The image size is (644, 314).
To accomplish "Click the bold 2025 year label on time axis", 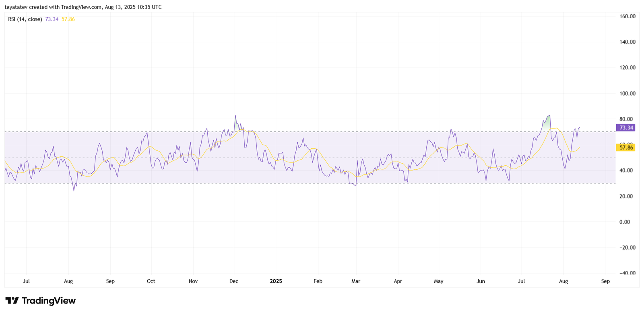I will [x=276, y=281].
